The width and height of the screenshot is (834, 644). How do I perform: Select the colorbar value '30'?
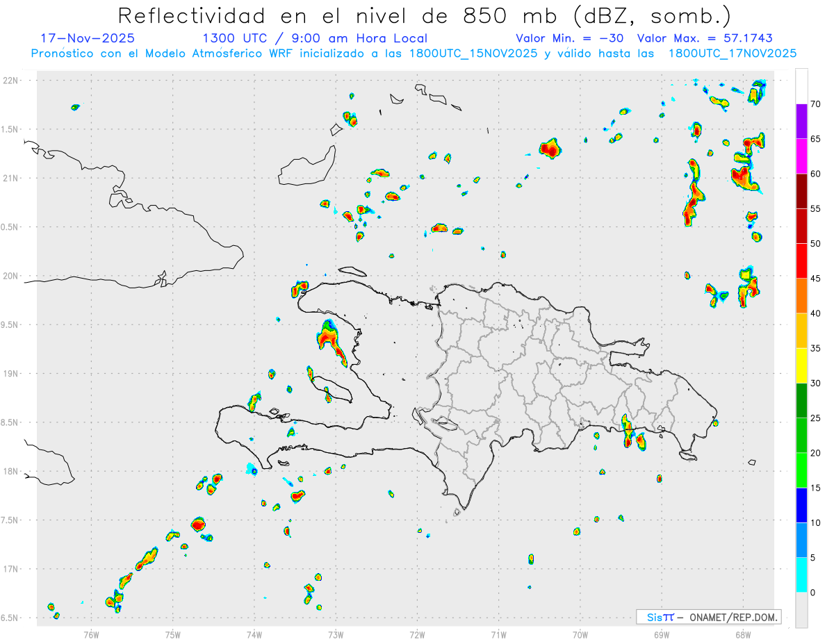pyautogui.click(x=816, y=383)
